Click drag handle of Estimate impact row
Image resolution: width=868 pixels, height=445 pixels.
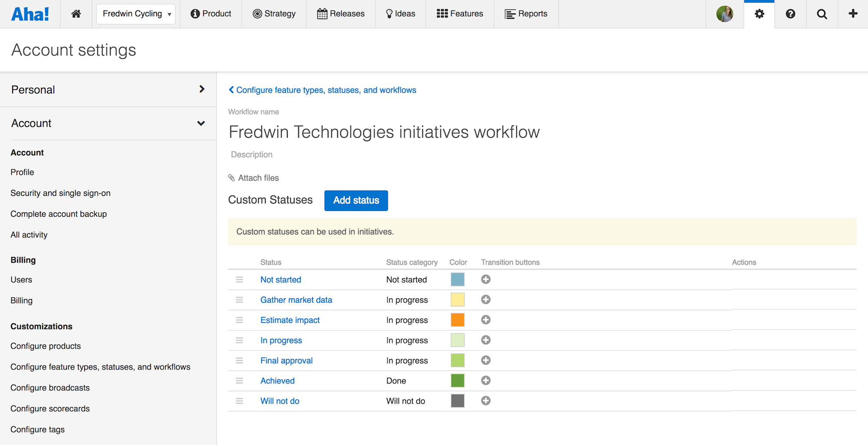239,320
